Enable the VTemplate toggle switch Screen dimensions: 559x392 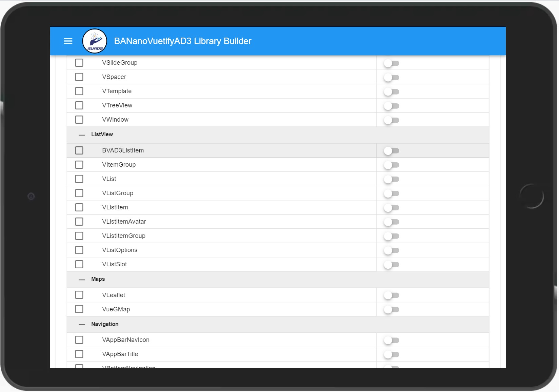pos(392,91)
